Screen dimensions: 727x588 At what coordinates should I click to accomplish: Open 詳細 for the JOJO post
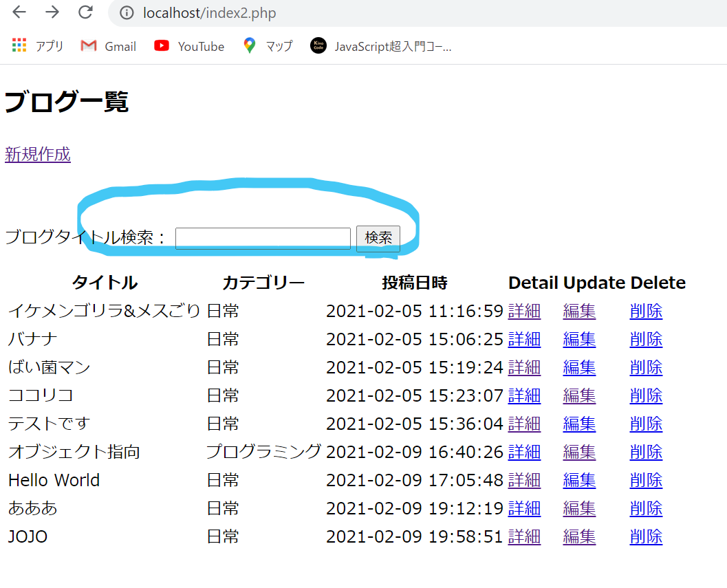pyautogui.click(x=524, y=537)
